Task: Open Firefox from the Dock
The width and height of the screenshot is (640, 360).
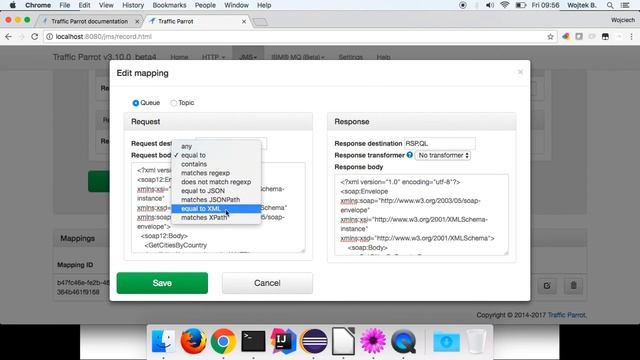Action: 193,341
